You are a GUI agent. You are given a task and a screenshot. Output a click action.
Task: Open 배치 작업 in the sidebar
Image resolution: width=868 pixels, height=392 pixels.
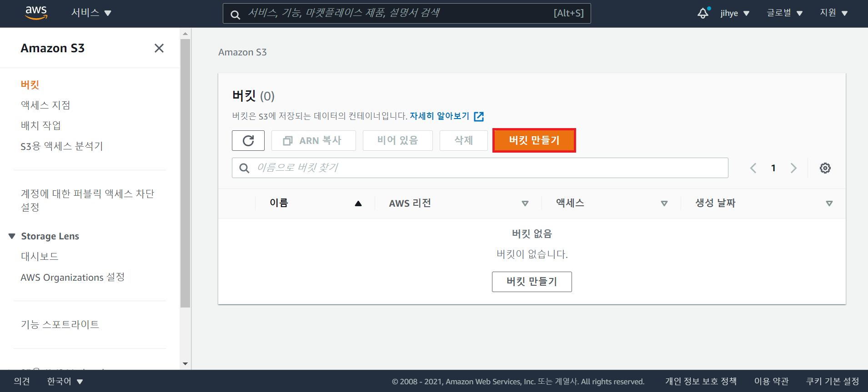click(x=40, y=125)
